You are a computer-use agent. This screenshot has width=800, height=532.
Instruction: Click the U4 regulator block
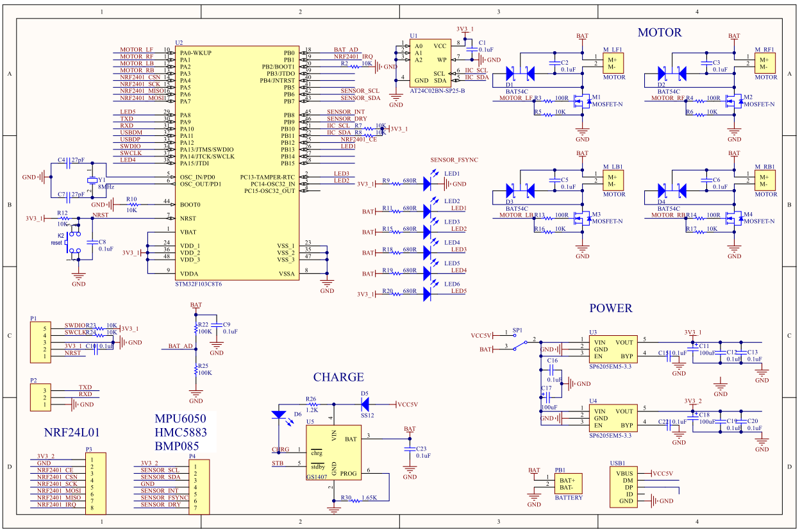click(x=613, y=418)
